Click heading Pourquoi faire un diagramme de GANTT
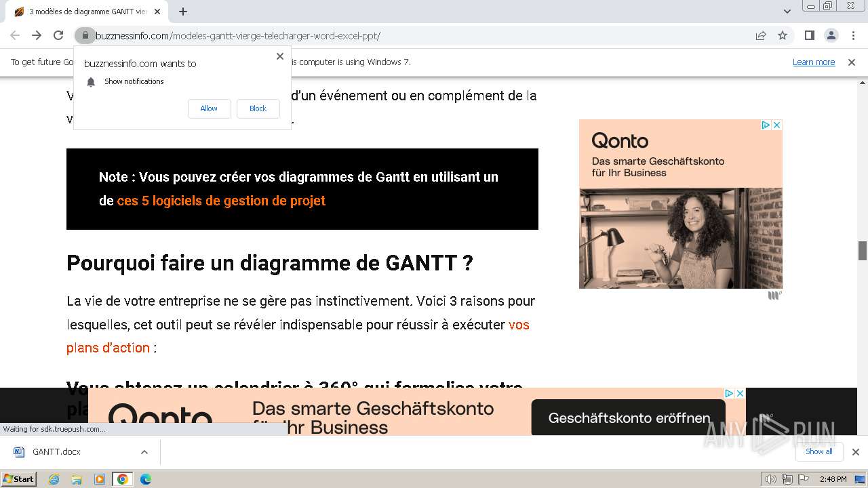Viewport: 868px width, 488px height. point(269,263)
